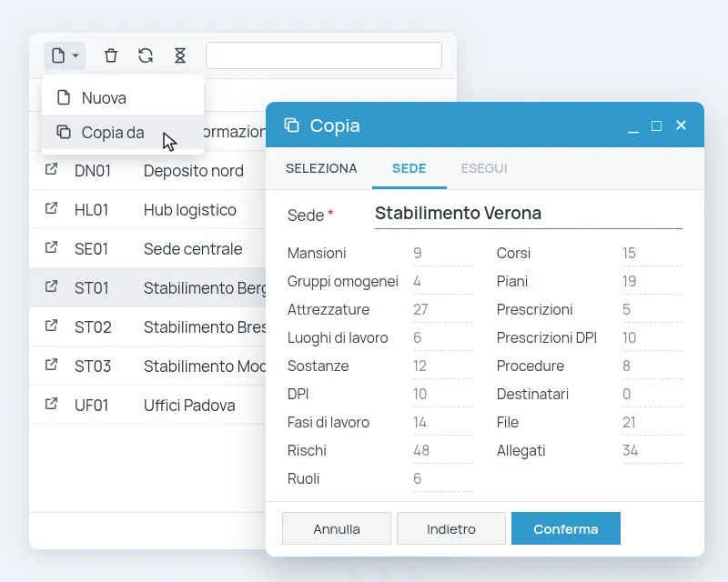Click the Sede field Stabilimento Verona
728x582 pixels.
point(529,214)
